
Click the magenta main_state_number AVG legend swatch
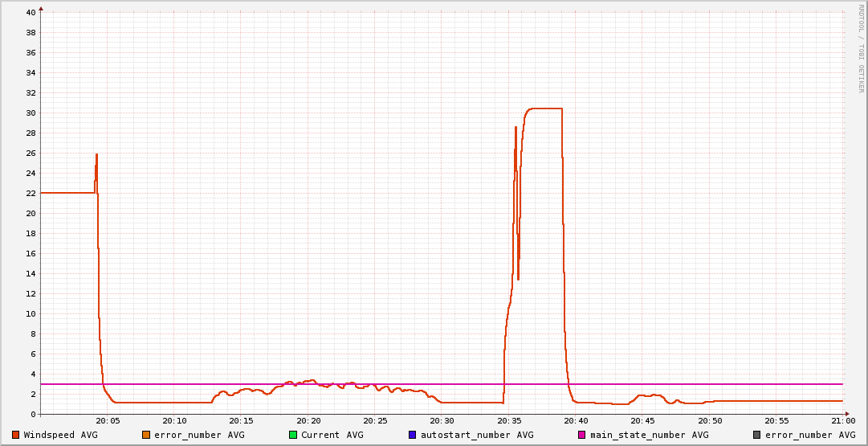pyautogui.click(x=582, y=435)
